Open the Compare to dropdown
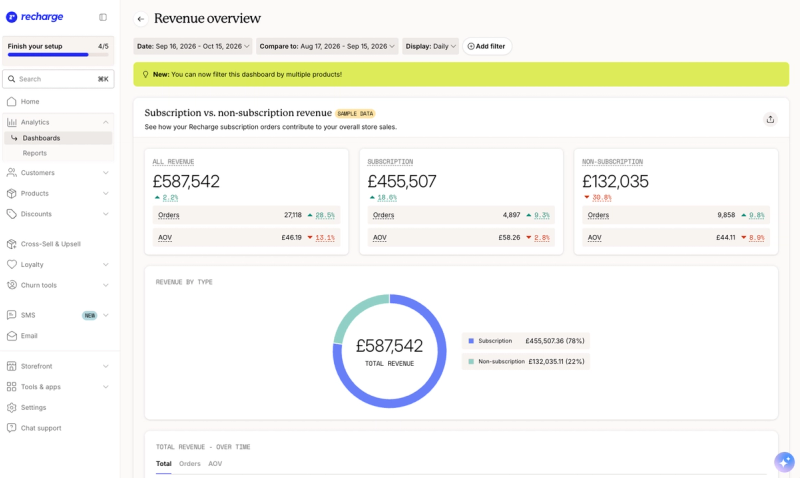The image size is (800, 478). pyautogui.click(x=327, y=46)
